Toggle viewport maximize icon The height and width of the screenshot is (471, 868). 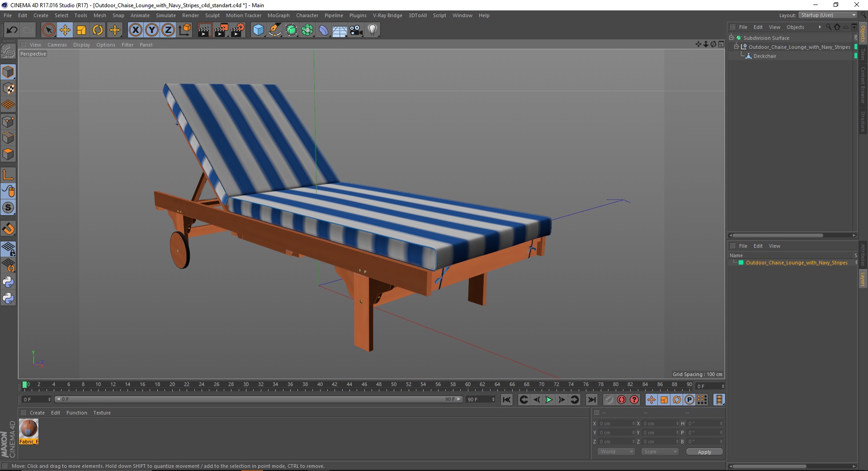point(721,44)
